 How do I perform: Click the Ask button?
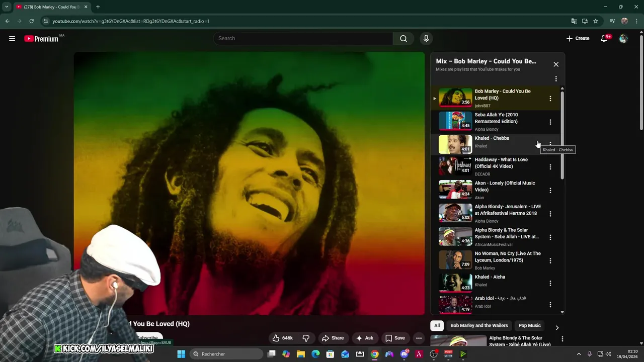pyautogui.click(x=364, y=338)
